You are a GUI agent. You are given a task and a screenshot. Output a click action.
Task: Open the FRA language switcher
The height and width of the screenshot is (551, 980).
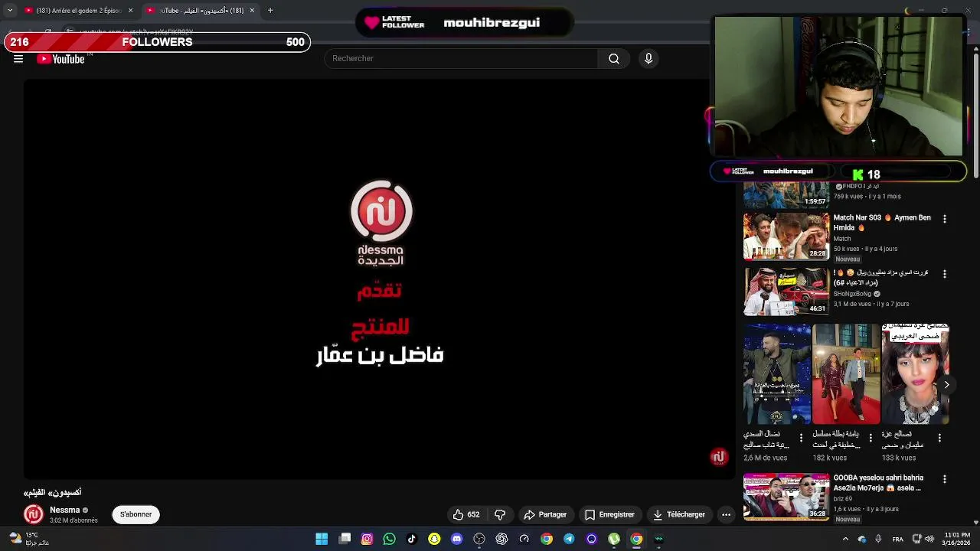(898, 539)
